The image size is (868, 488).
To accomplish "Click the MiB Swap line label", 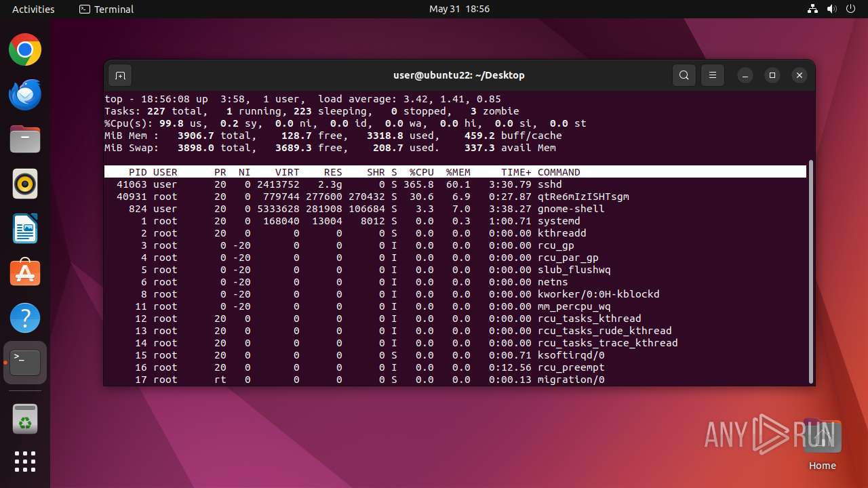I will 132,148.
